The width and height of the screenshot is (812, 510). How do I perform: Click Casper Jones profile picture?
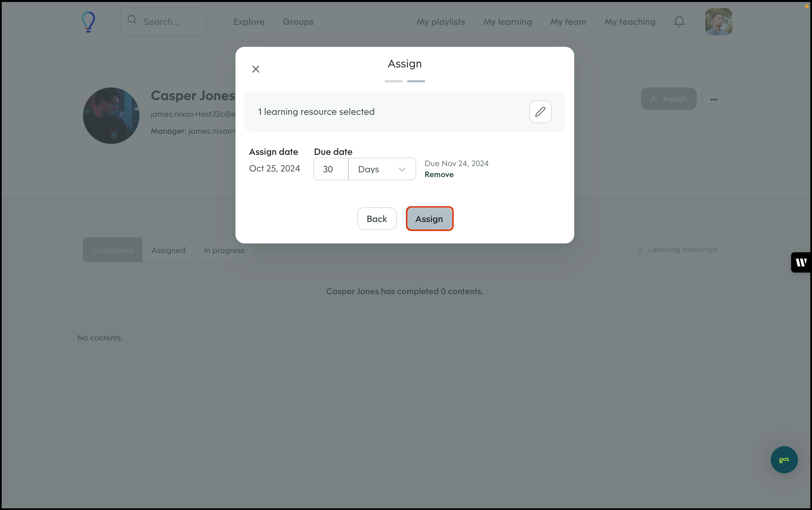[x=111, y=116]
